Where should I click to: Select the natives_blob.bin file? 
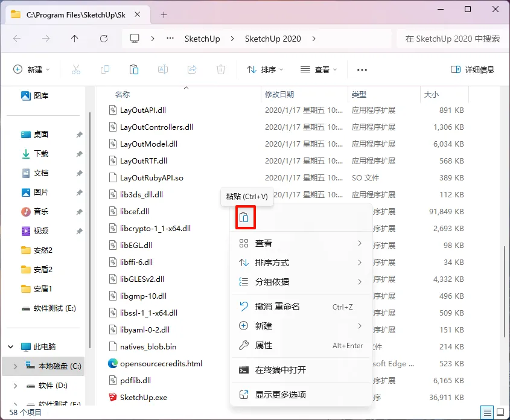click(x=142, y=346)
